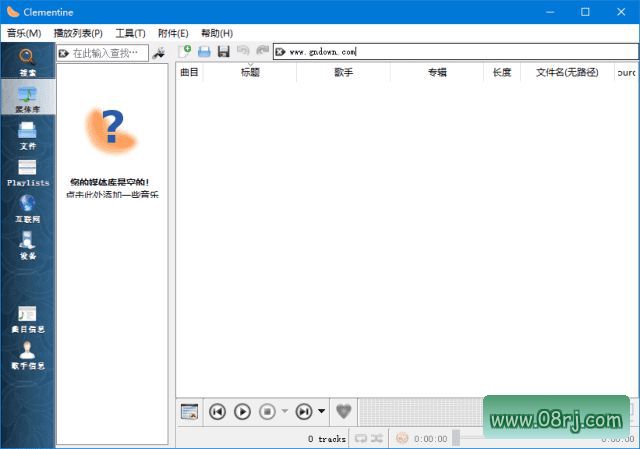The height and width of the screenshot is (449, 640).
Task: Open the next-track dropdown arrow
Action: point(322,411)
